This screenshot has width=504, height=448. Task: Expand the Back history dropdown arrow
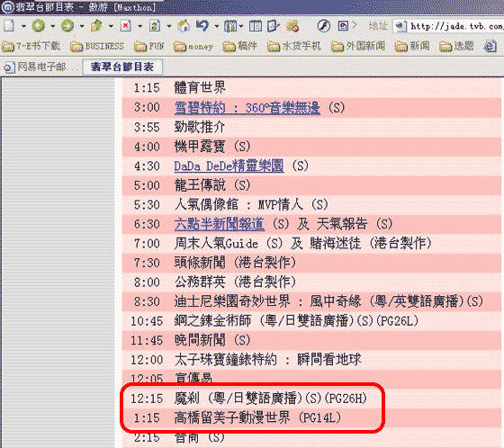[x=52, y=26]
